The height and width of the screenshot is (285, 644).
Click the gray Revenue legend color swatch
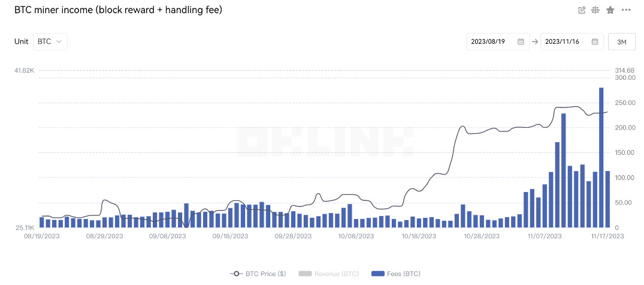[x=304, y=274]
